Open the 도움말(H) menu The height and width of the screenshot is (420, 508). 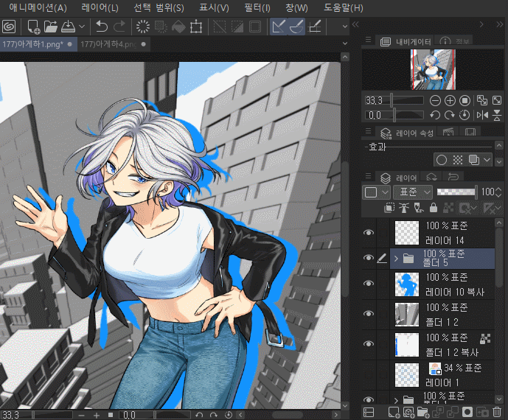point(344,8)
